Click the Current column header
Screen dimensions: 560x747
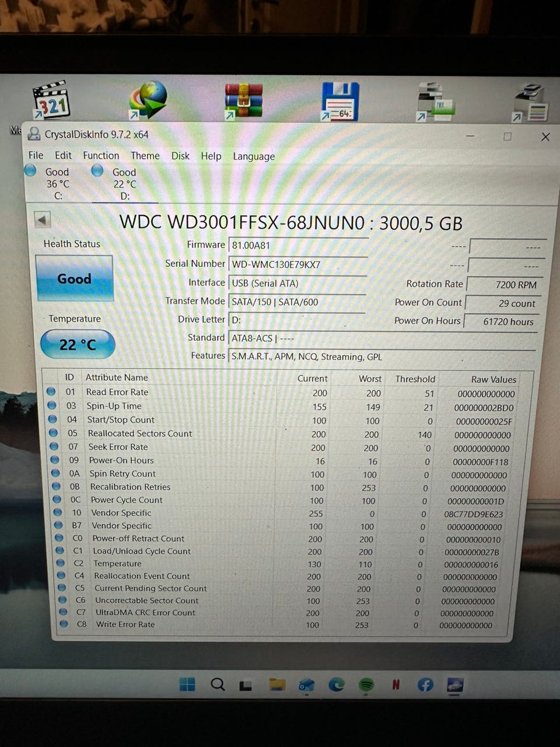click(x=312, y=378)
